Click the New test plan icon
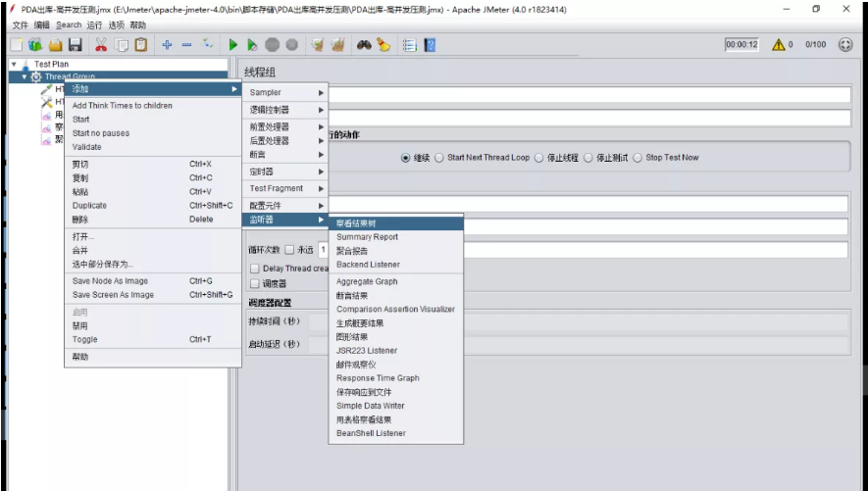868x491 pixels. click(x=17, y=45)
